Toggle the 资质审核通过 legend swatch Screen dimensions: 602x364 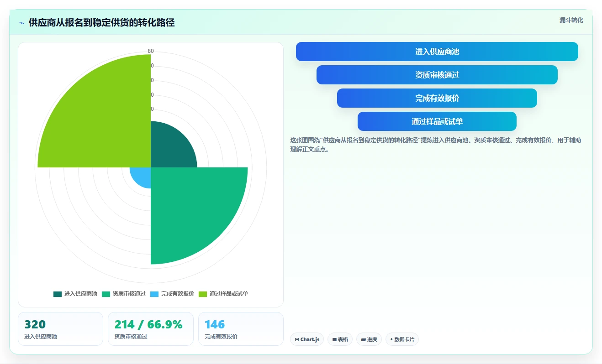coord(106,294)
